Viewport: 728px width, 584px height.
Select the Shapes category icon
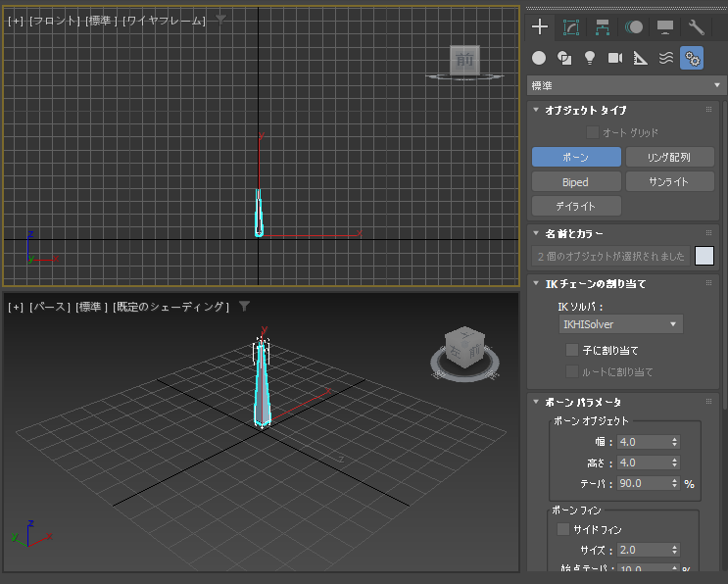click(564, 58)
